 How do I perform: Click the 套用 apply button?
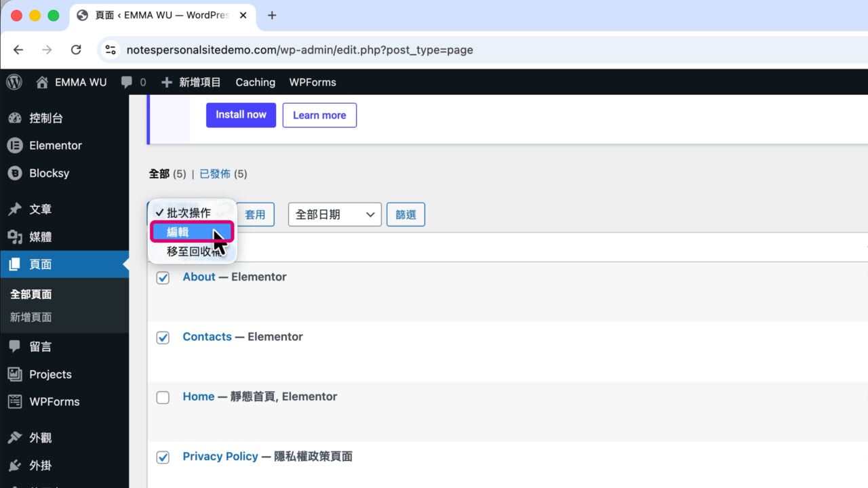pos(255,215)
